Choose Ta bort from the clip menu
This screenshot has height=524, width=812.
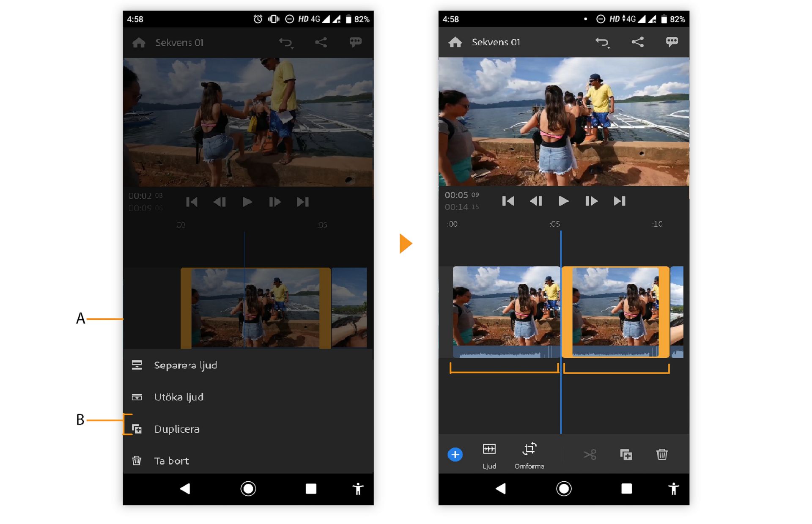click(171, 461)
